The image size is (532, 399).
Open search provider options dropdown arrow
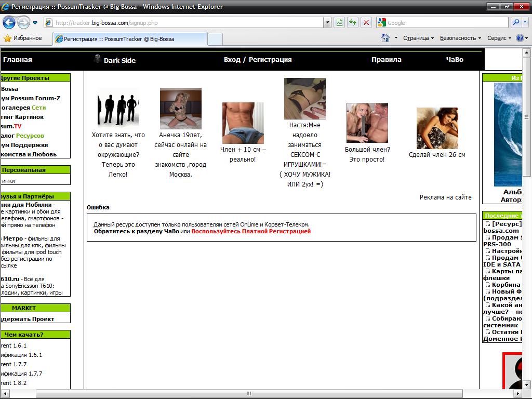coord(525,23)
